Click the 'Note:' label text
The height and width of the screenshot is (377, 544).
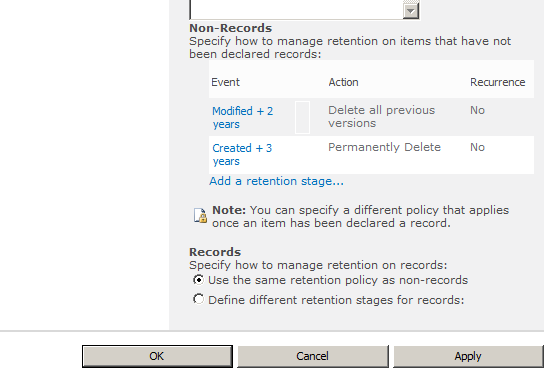pos(229,210)
